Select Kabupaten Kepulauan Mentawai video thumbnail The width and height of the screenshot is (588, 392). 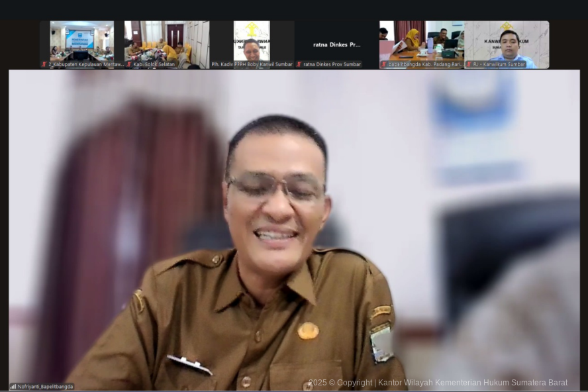81,41
